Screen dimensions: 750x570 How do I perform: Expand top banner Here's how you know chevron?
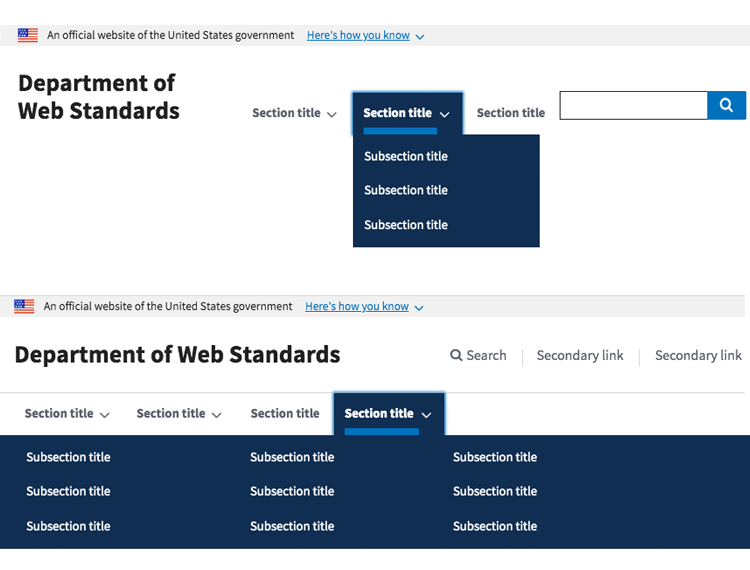click(x=419, y=37)
